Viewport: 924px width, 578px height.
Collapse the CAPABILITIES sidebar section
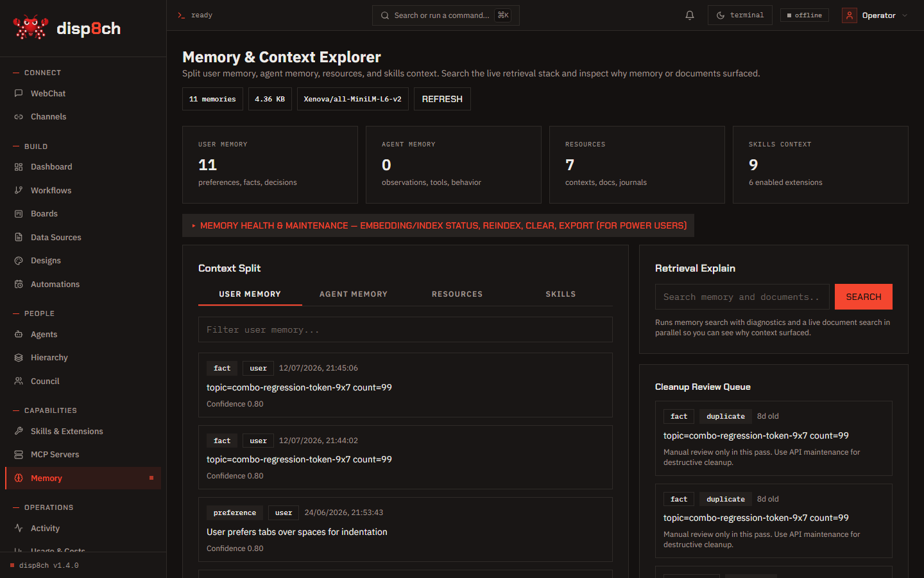coord(45,410)
